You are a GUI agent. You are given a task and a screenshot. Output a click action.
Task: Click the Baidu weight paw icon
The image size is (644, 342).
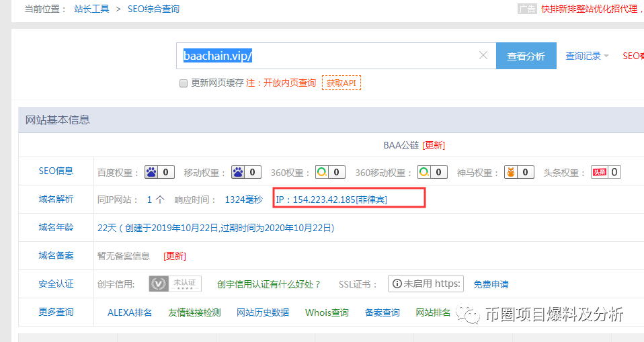(x=151, y=172)
